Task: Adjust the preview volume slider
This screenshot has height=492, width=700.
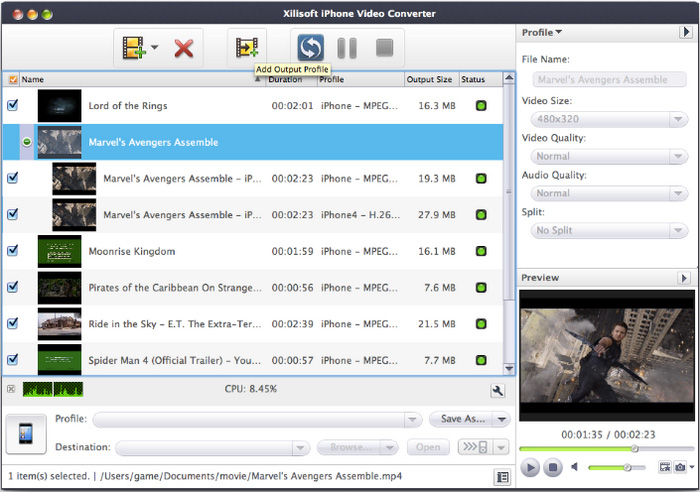Action: (617, 467)
